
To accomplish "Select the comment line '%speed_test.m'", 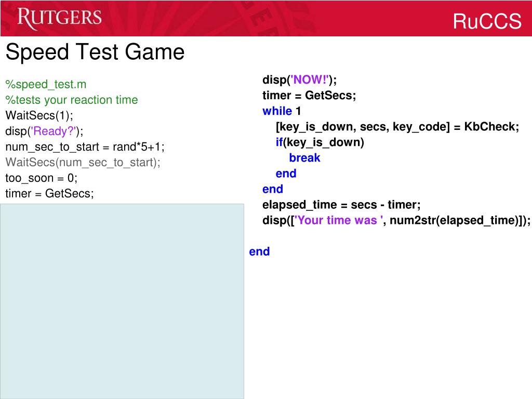I will [46, 84].
